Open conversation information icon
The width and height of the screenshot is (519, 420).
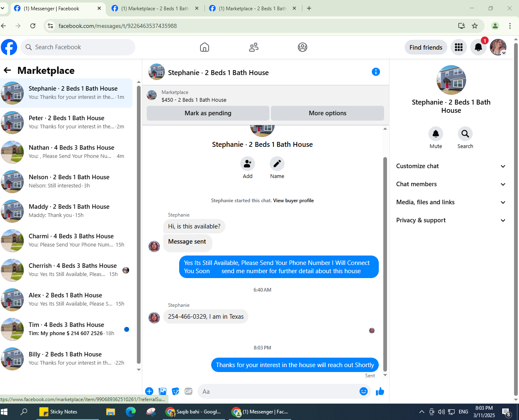point(376,72)
